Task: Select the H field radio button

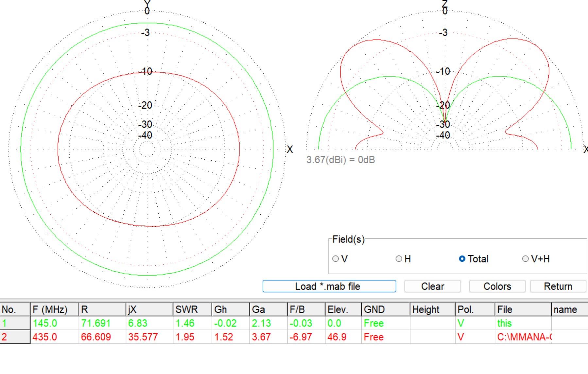Action: (403, 259)
